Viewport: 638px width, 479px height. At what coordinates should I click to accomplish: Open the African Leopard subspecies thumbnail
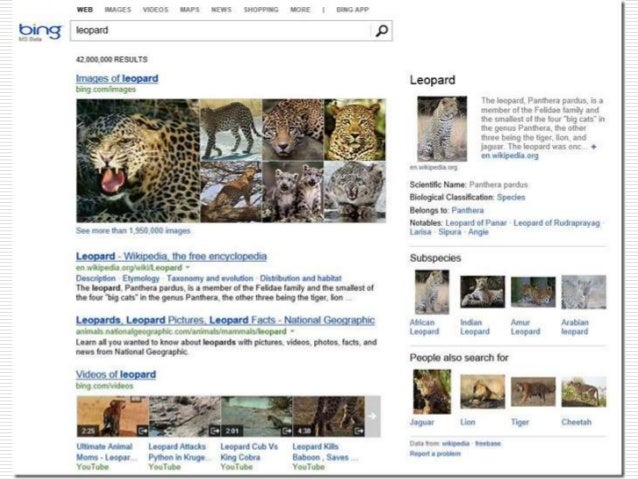(432, 292)
